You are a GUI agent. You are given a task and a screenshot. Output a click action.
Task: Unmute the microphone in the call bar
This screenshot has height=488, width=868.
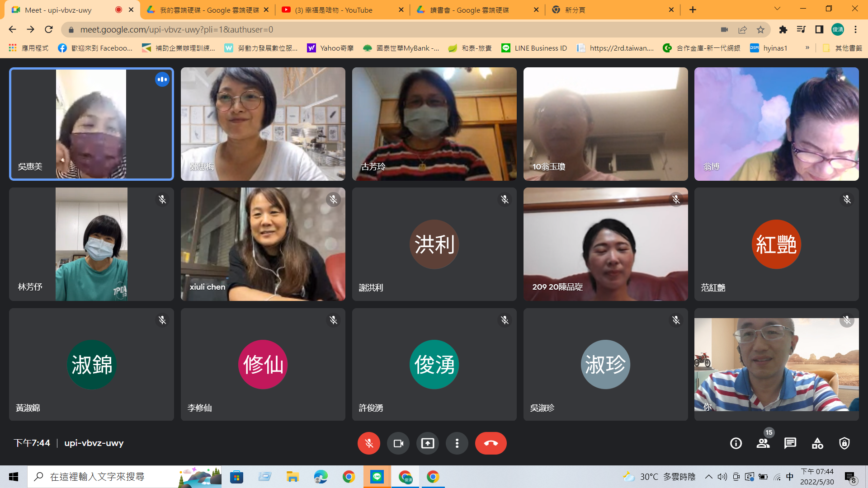click(x=368, y=443)
